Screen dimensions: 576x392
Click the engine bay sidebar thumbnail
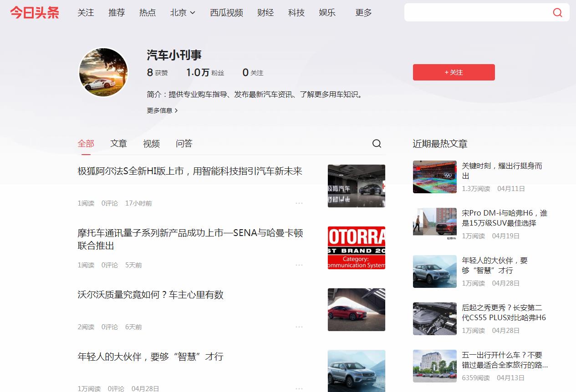pos(435,319)
